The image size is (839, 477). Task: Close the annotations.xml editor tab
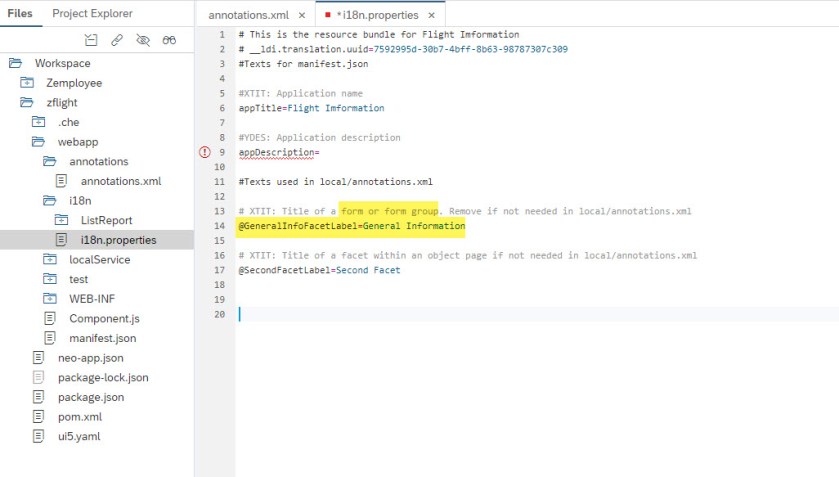click(302, 16)
